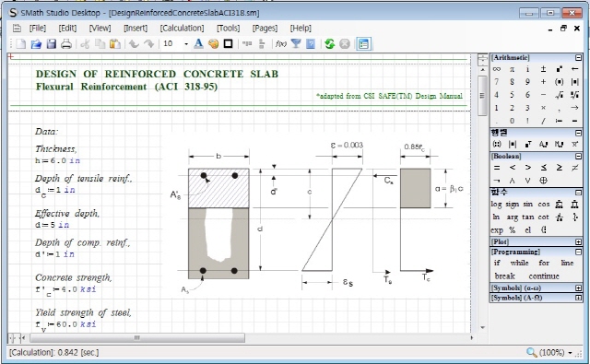The height and width of the screenshot is (364, 590).
Task: Toggle the side panel toolbar button
Action: (363, 44)
